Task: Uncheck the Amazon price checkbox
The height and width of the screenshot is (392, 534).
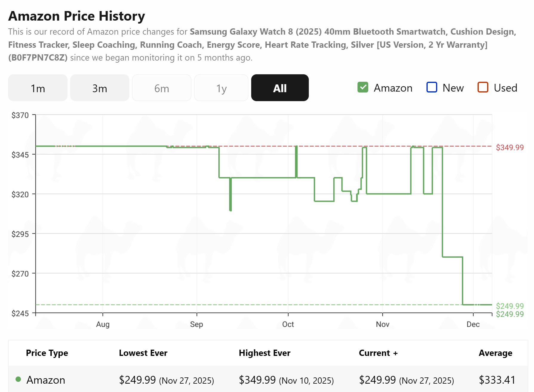Action: [363, 87]
